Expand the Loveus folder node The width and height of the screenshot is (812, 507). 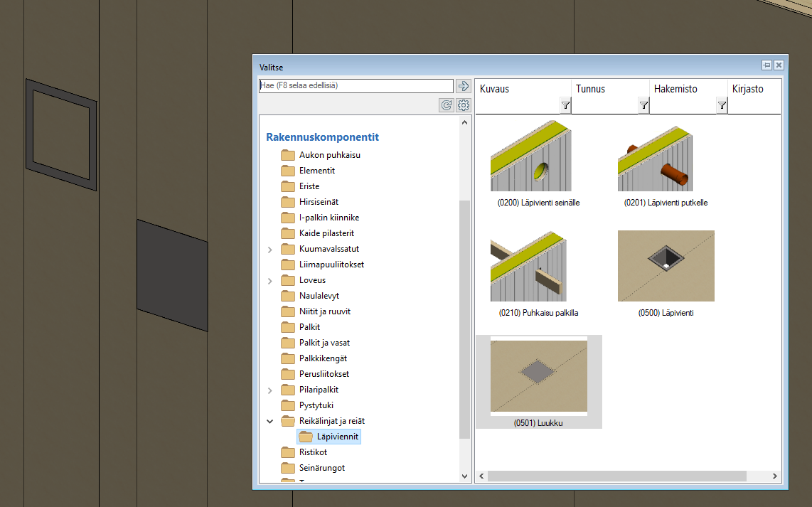[x=270, y=281]
